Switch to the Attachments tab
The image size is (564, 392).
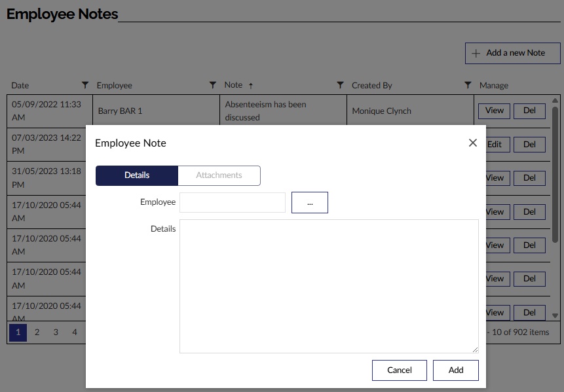[219, 175]
